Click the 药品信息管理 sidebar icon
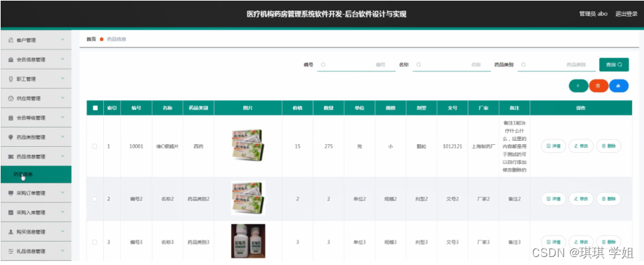The height and width of the screenshot is (265, 644). tap(11, 156)
